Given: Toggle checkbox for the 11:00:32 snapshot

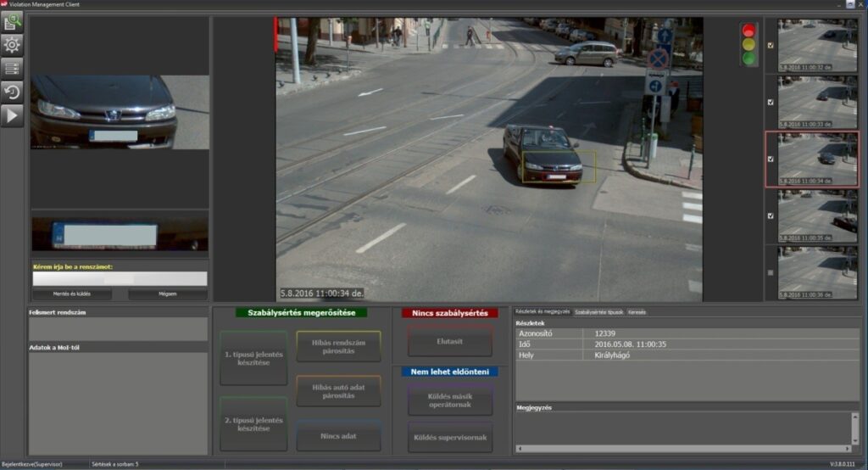Looking at the screenshot, I should point(771,45).
